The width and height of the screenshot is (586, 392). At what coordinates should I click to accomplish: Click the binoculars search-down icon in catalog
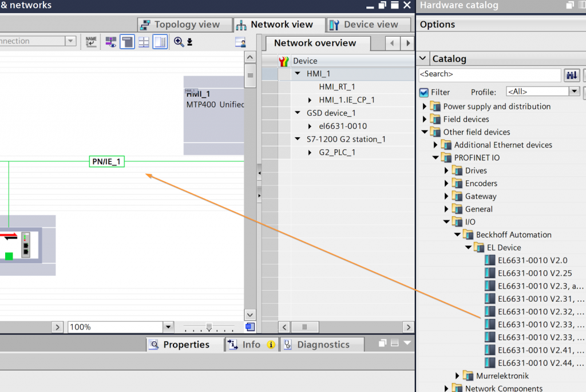572,75
